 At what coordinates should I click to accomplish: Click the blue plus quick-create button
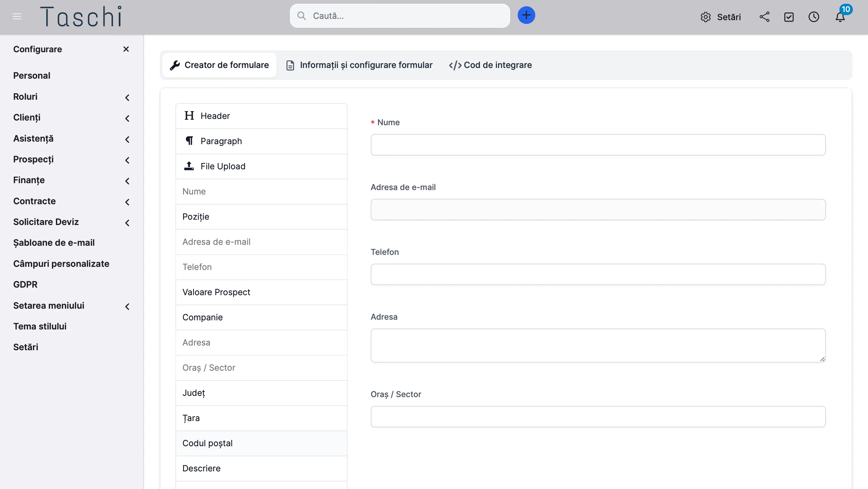pos(526,15)
